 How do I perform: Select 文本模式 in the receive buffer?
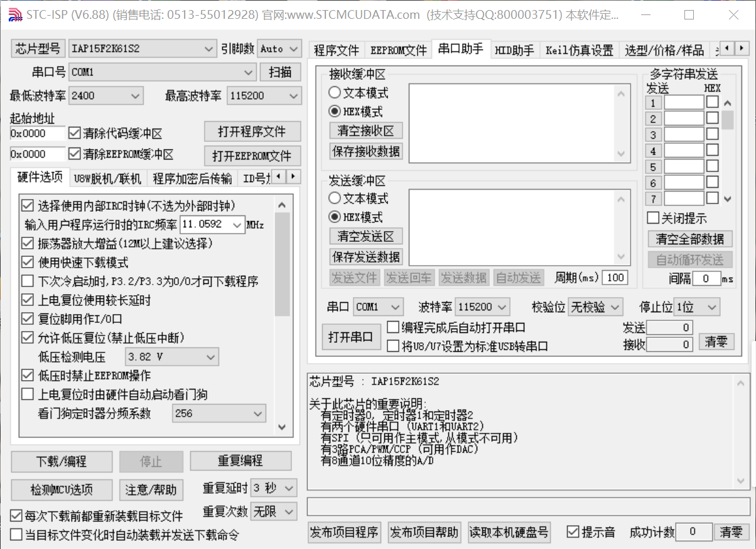coord(333,92)
